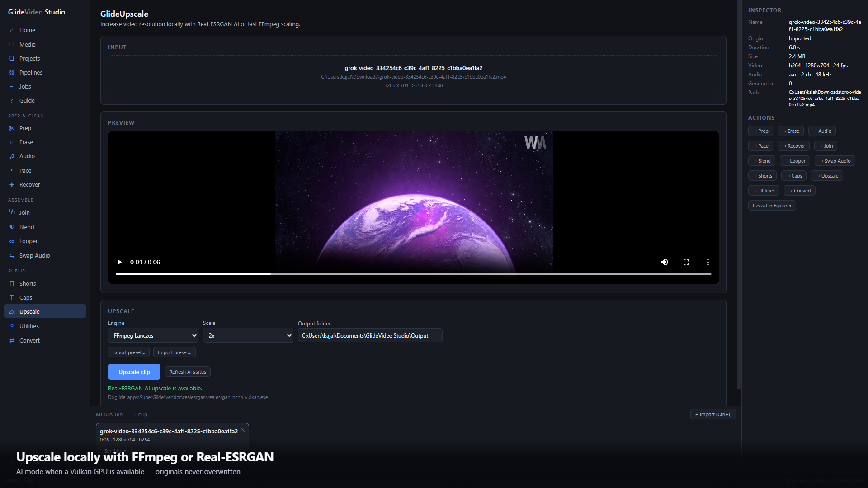Send clip to Pace action
The image size is (868, 488).
pos(760,146)
